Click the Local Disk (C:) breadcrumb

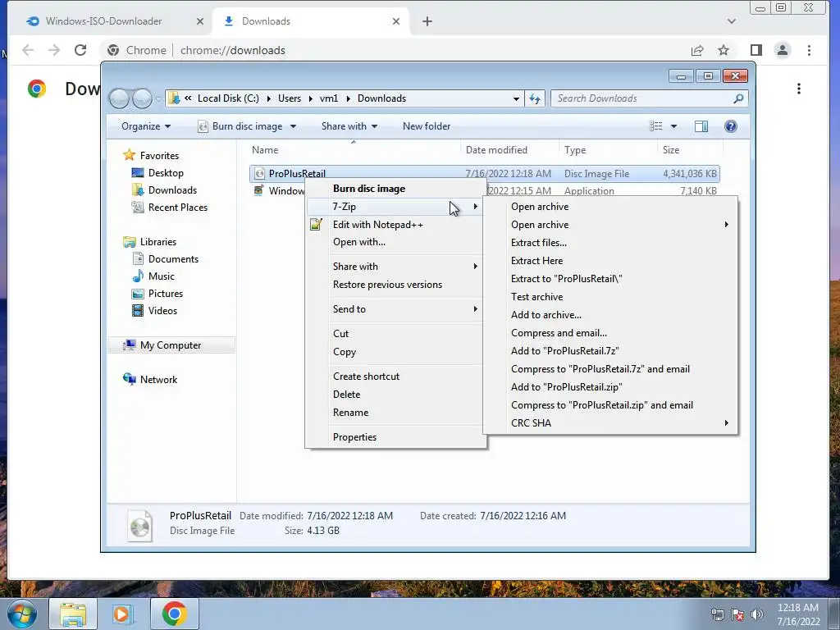[228, 98]
